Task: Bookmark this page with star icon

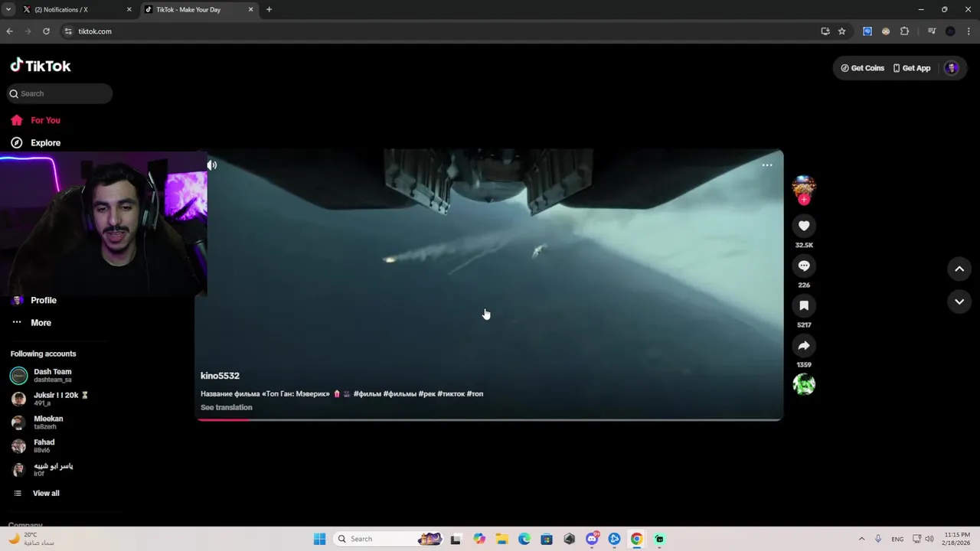Action: 842,31
